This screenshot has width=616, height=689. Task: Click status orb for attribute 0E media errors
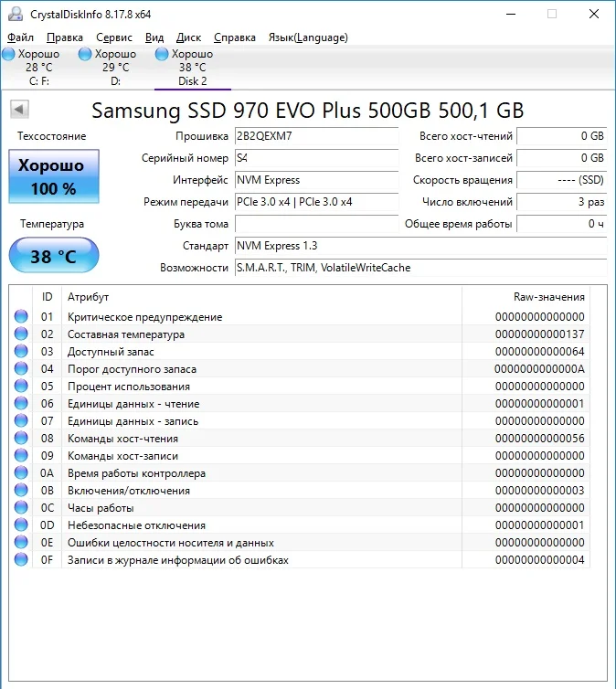[x=21, y=542]
